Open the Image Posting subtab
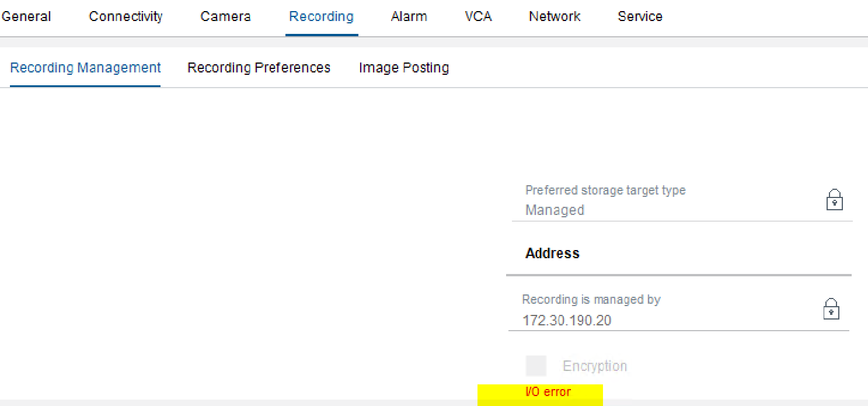This screenshot has width=868, height=406. point(404,67)
